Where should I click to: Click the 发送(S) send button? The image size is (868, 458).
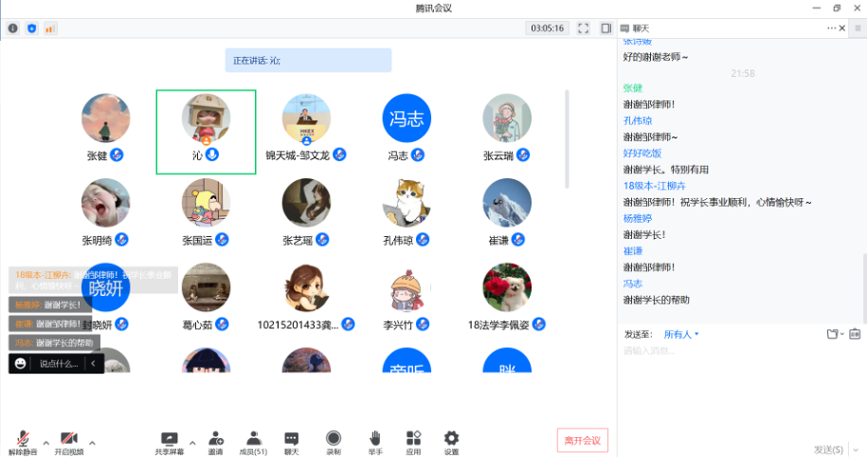pyautogui.click(x=827, y=449)
